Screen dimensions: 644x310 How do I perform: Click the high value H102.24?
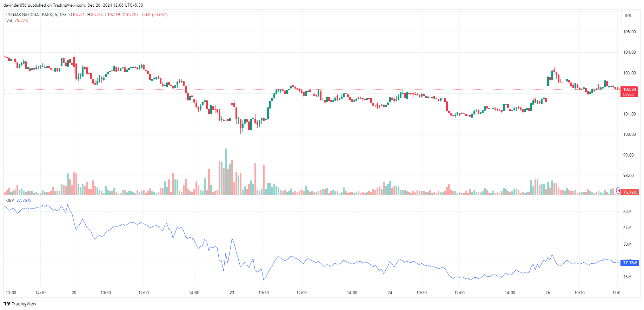coord(95,15)
